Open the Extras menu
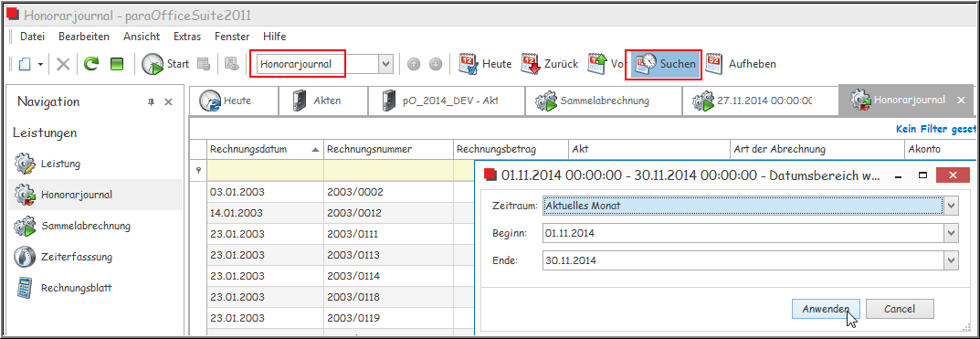This screenshot has width=980, height=339. (x=187, y=37)
